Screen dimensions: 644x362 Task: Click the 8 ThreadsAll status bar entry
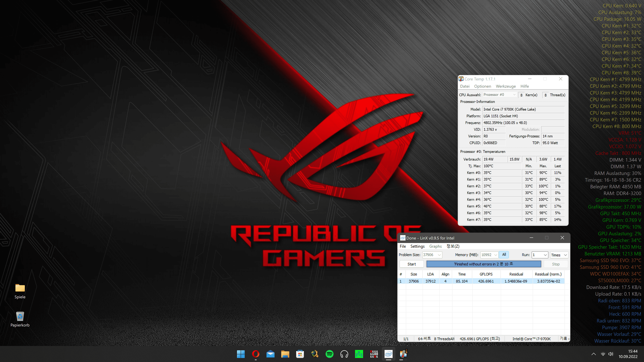tap(444, 339)
